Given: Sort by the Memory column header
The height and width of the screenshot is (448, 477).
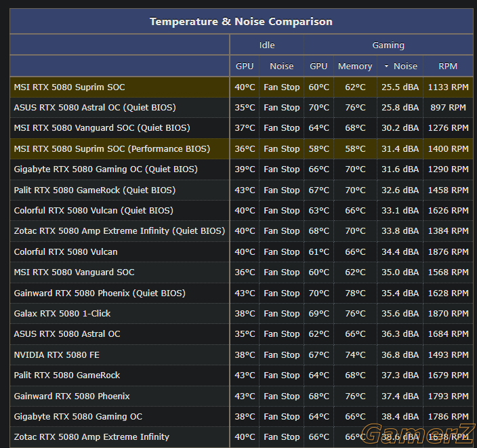Looking at the screenshot, I should pos(355,66).
